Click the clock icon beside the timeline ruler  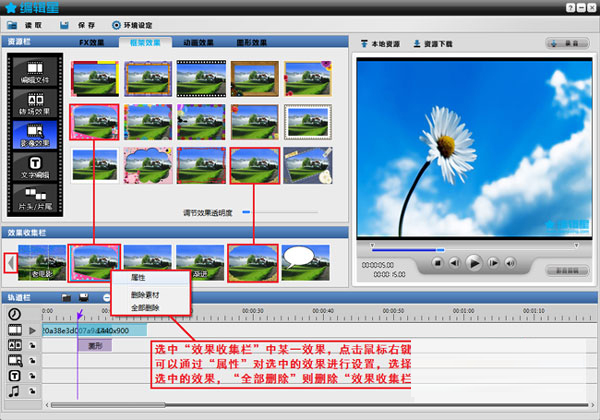(15, 314)
